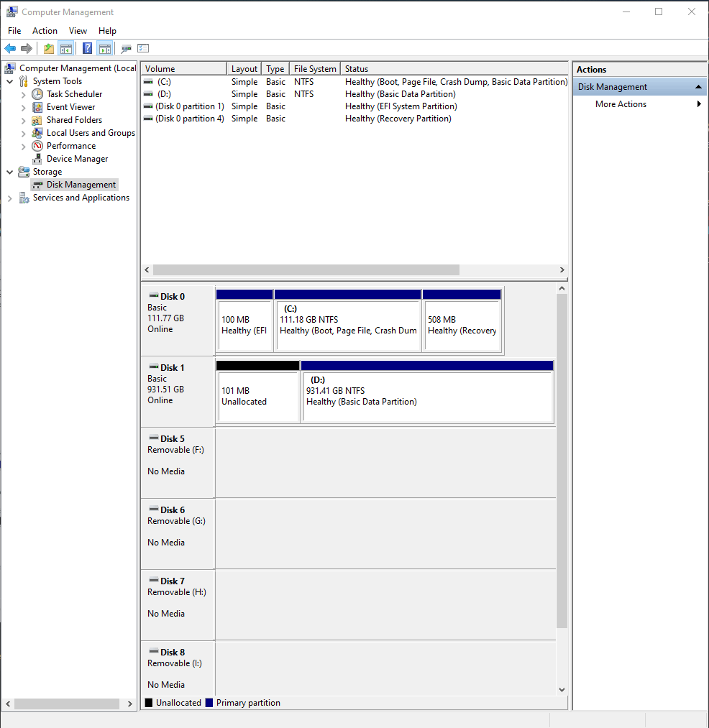Sort by the Layout column header
Screen dimensions: 709x728
244,69
